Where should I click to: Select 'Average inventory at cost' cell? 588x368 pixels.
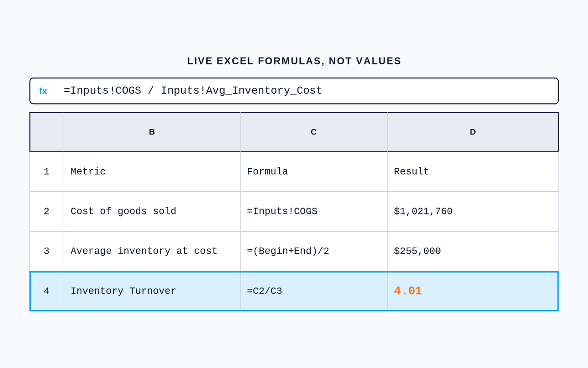(152, 251)
